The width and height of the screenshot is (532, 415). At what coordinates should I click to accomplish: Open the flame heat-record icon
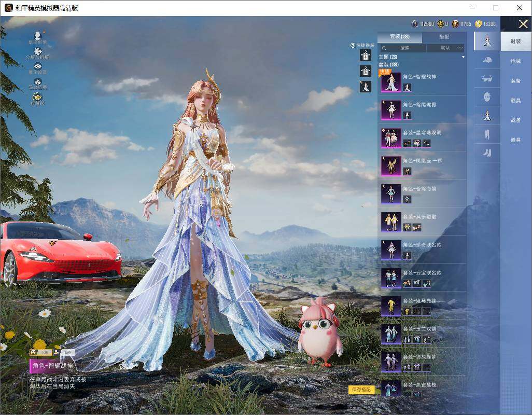pyautogui.click(x=38, y=84)
